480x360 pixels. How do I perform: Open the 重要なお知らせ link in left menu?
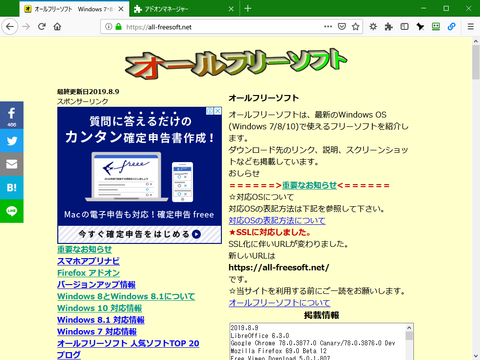tap(84, 249)
